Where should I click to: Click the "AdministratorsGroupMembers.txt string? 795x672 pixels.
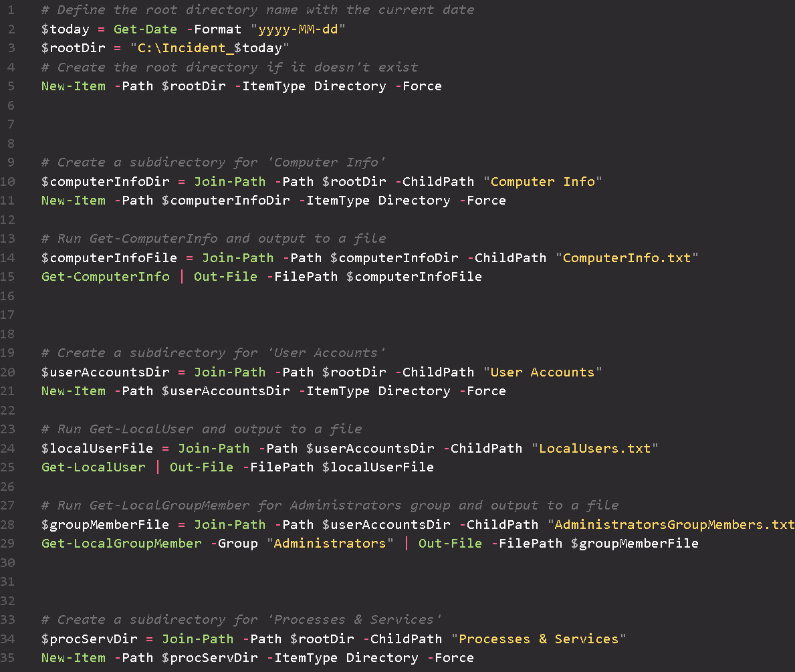(x=671, y=525)
